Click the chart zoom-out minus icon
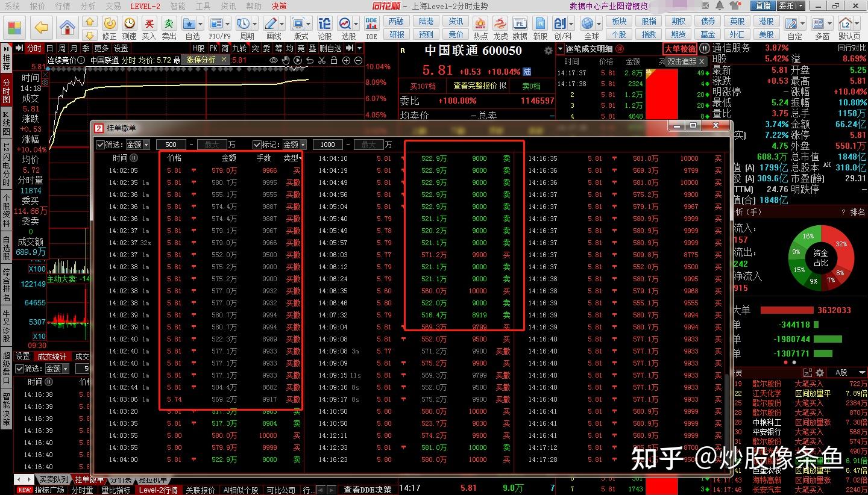This screenshot has width=868, height=495. (x=358, y=60)
